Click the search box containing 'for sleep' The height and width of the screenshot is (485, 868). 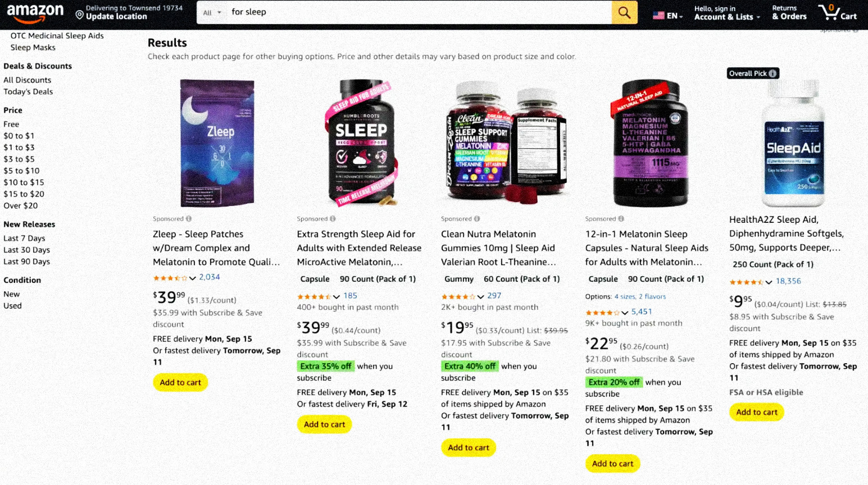click(416, 12)
